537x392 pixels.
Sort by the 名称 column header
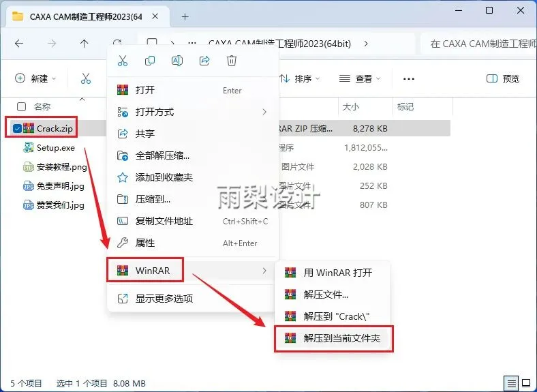click(42, 106)
